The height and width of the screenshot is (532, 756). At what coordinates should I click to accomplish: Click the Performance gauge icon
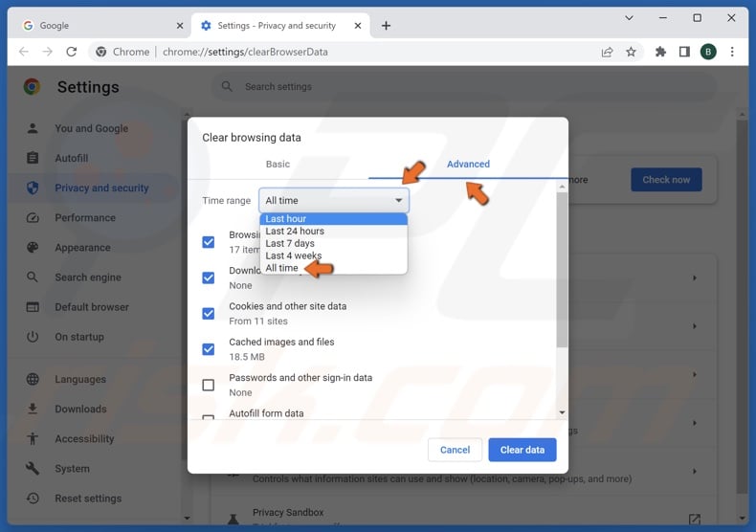coord(33,218)
